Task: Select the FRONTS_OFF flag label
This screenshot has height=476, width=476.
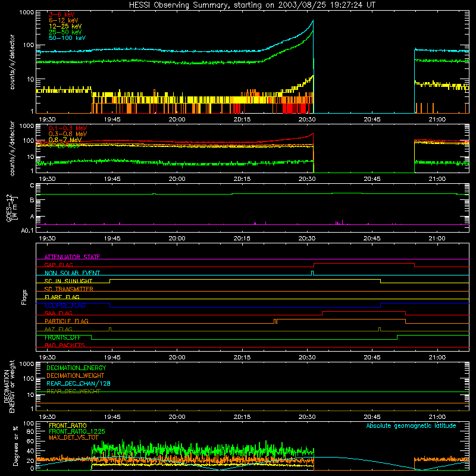Action: coord(62,337)
